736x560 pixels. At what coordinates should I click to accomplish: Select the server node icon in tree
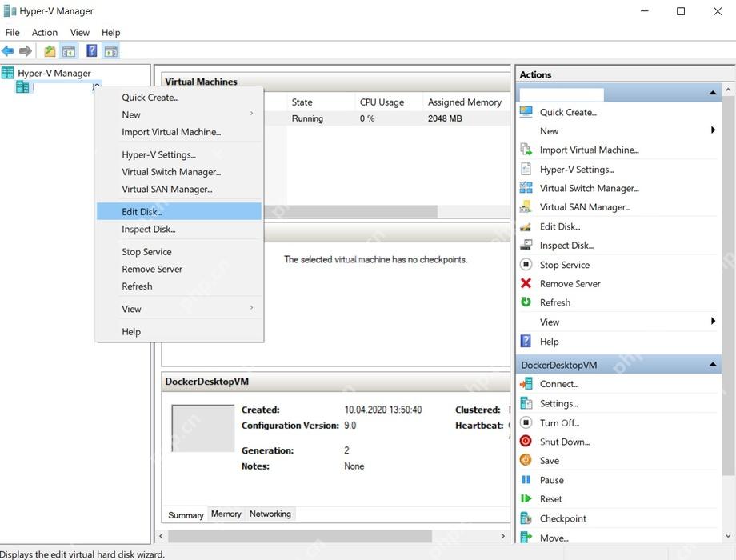(x=22, y=87)
